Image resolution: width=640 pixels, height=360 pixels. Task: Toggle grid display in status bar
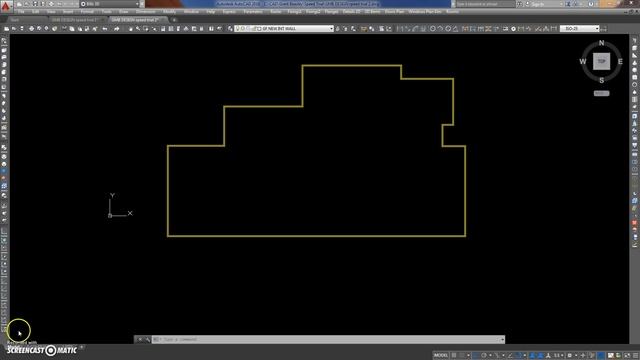tap(454, 356)
